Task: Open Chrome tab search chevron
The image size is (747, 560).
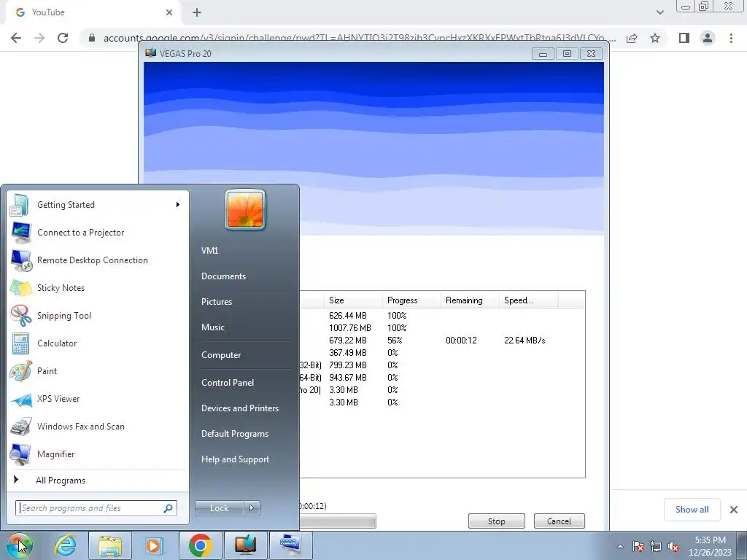Action: click(x=659, y=12)
